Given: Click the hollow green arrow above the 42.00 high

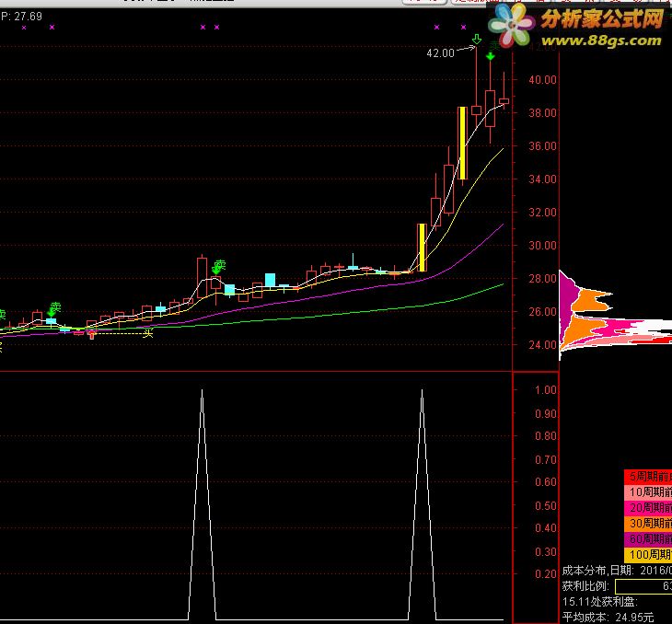Looking at the screenshot, I should pos(476,40).
